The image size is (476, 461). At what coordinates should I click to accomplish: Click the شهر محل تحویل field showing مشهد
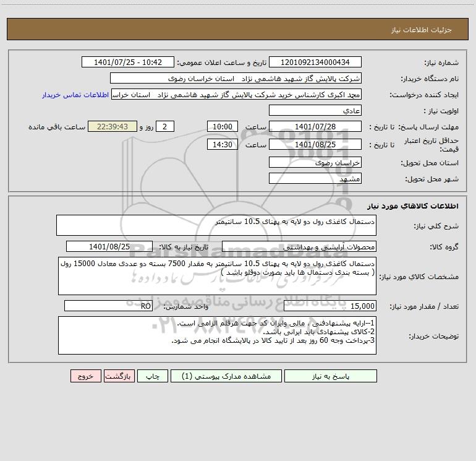[x=315, y=178]
